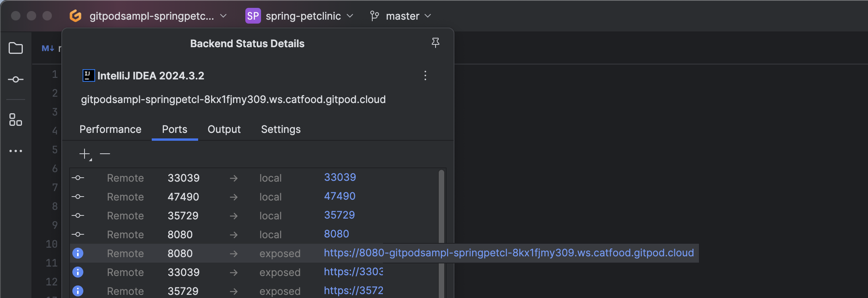The image size is (868, 298).
Task: Open the Commit tool window
Action: click(16, 80)
